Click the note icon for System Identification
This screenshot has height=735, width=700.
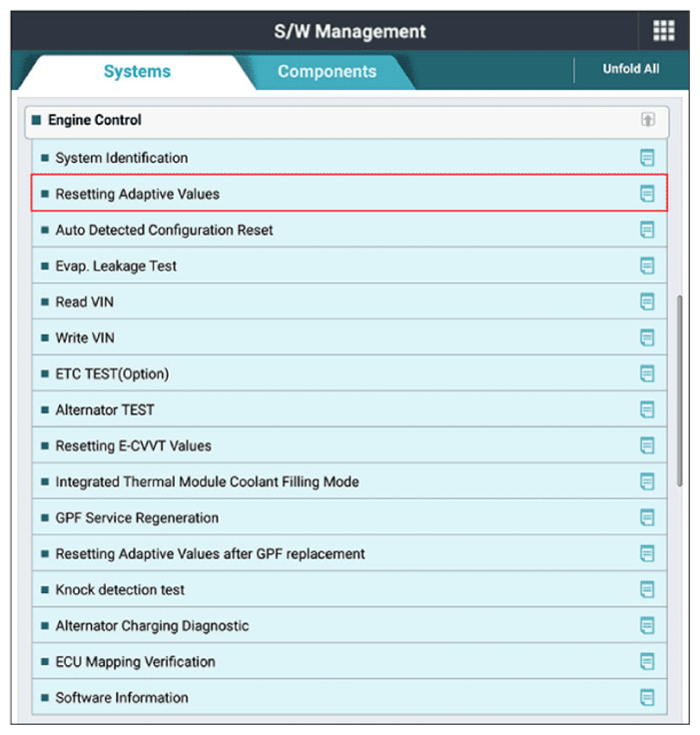click(647, 158)
